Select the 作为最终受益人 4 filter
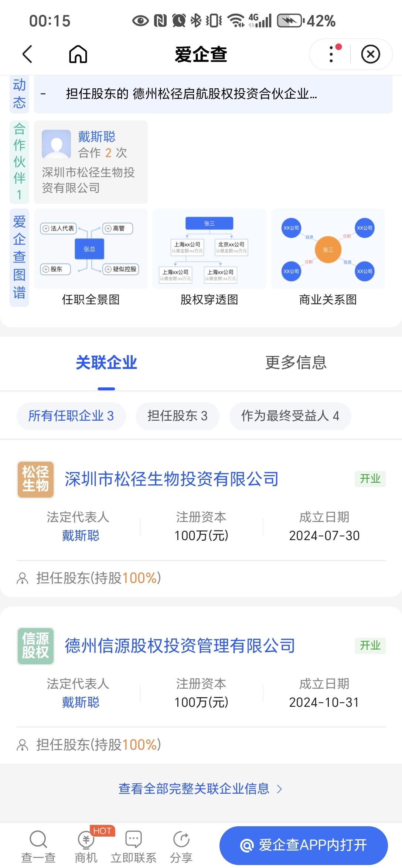Viewport: 402px width, 868px height. tap(290, 416)
